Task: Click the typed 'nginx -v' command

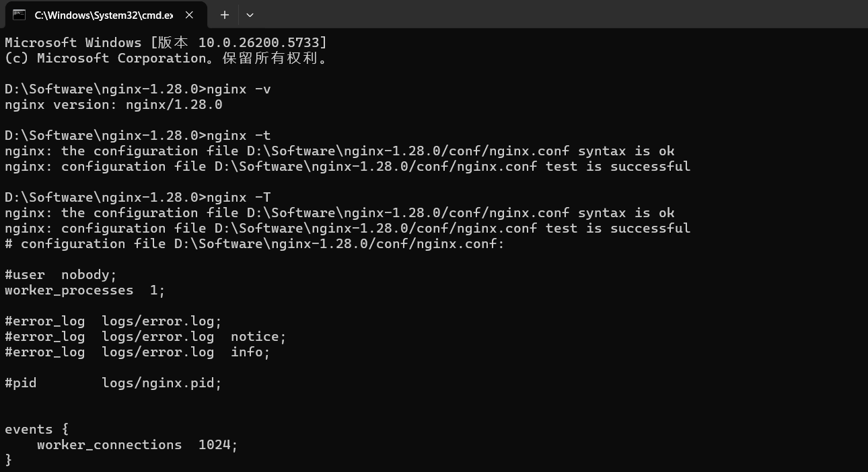Action: [x=239, y=89]
